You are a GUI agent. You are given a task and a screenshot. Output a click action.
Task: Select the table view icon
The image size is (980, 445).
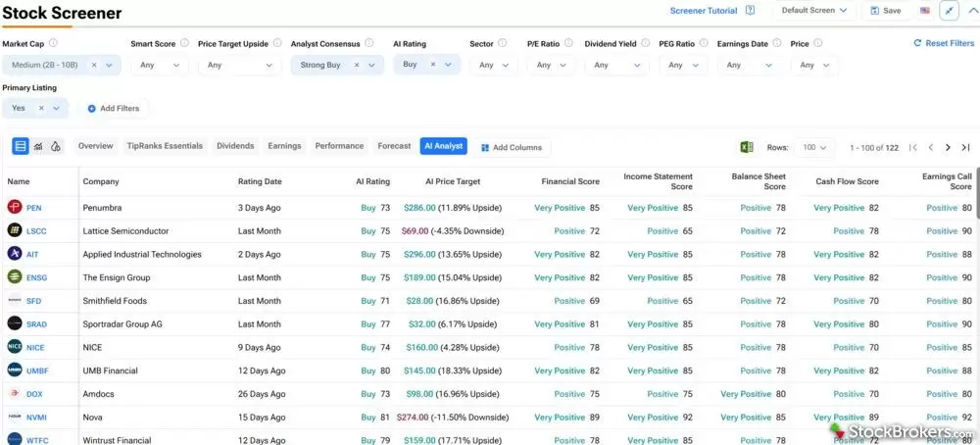(x=21, y=146)
